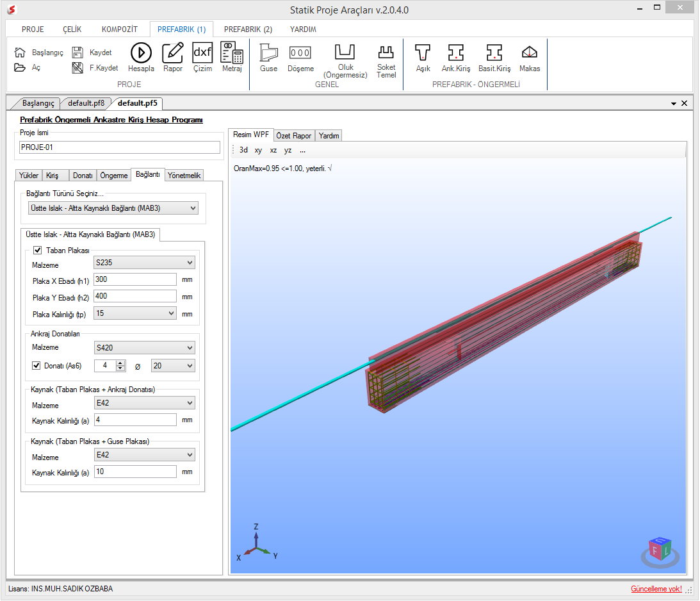Image resolution: width=700 pixels, height=601 pixels.
Task: Click the application logo icon in the title bar
Action: pos(12,10)
